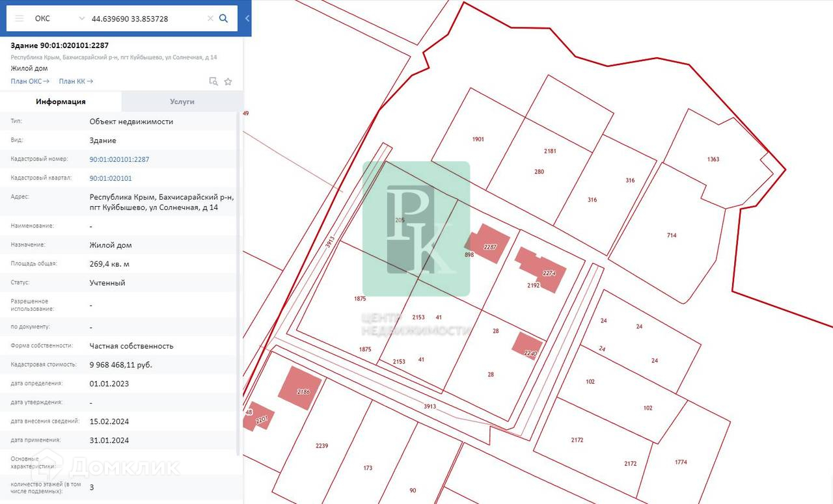
Task: Select building 2186 on the map
Action: click(x=300, y=388)
